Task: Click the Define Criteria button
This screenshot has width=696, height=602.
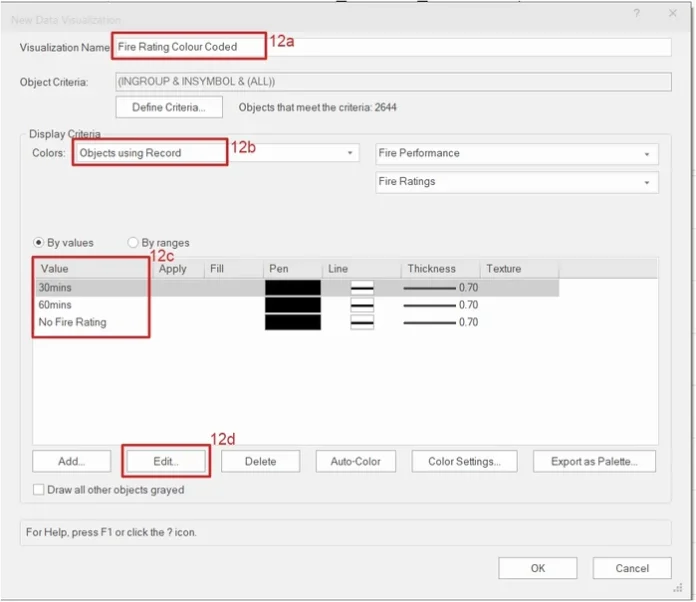Action: click(x=169, y=107)
